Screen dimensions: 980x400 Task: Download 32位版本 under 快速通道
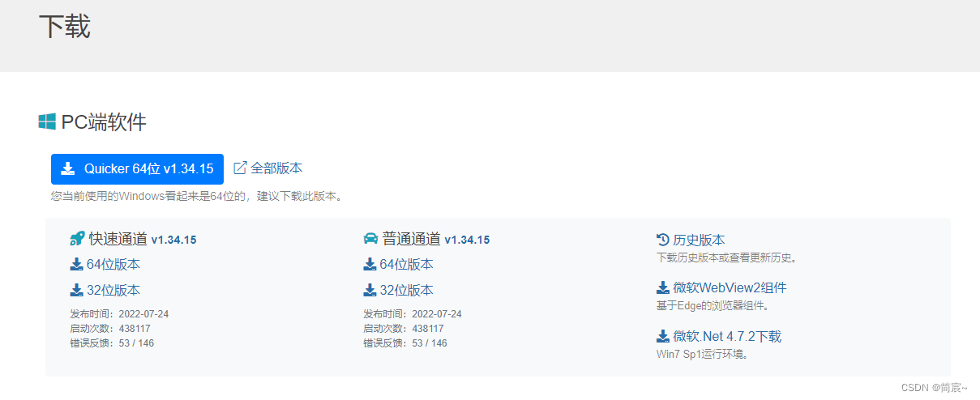pyautogui.click(x=113, y=290)
